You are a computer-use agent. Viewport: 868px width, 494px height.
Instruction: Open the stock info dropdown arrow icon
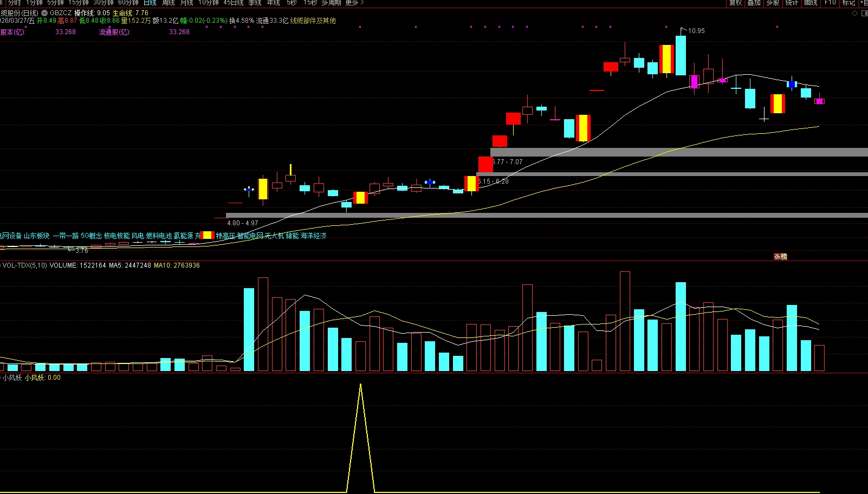pos(44,12)
